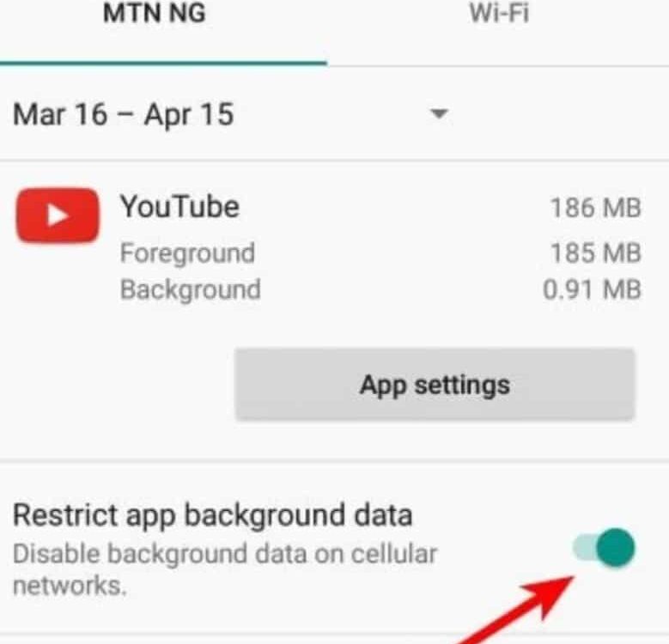Toggle the Restrict app background data switch

pyautogui.click(x=604, y=548)
